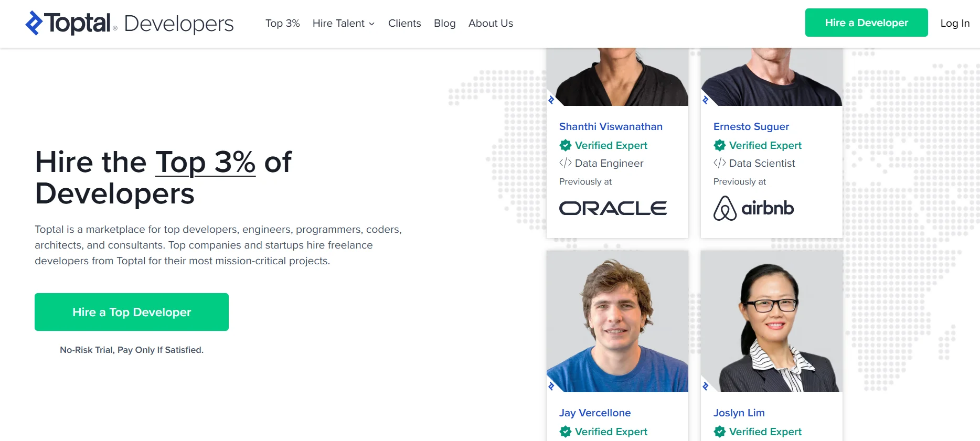Expand the Hire Talent dropdown
Viewport: 980px width, 441px height.
344,23
